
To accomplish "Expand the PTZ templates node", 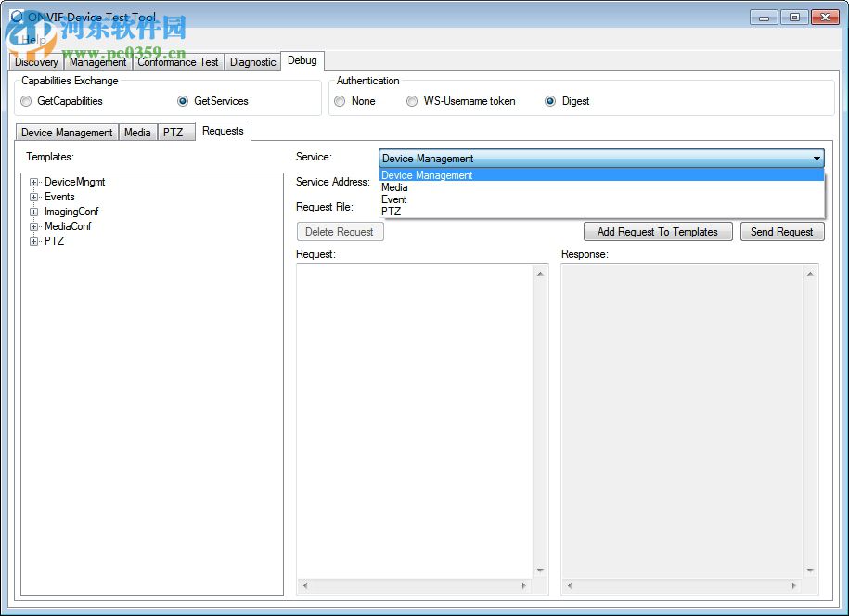I will [34, 241].
